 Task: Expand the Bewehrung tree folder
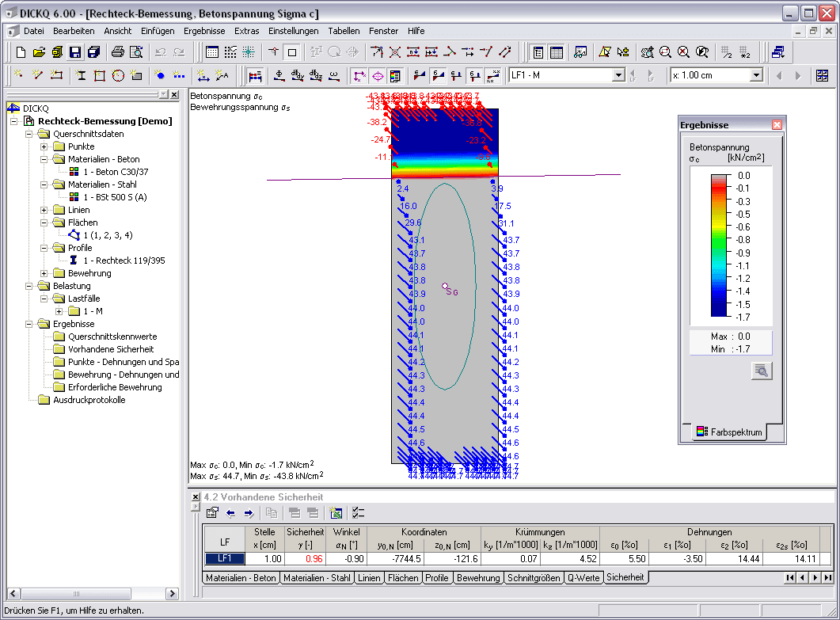tap(45, 273)
